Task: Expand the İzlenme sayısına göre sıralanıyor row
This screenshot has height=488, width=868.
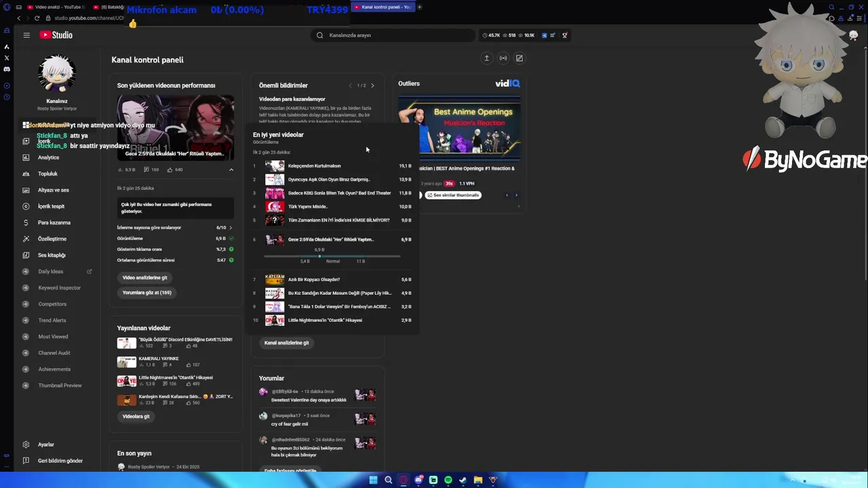Action: pos(175,228)
